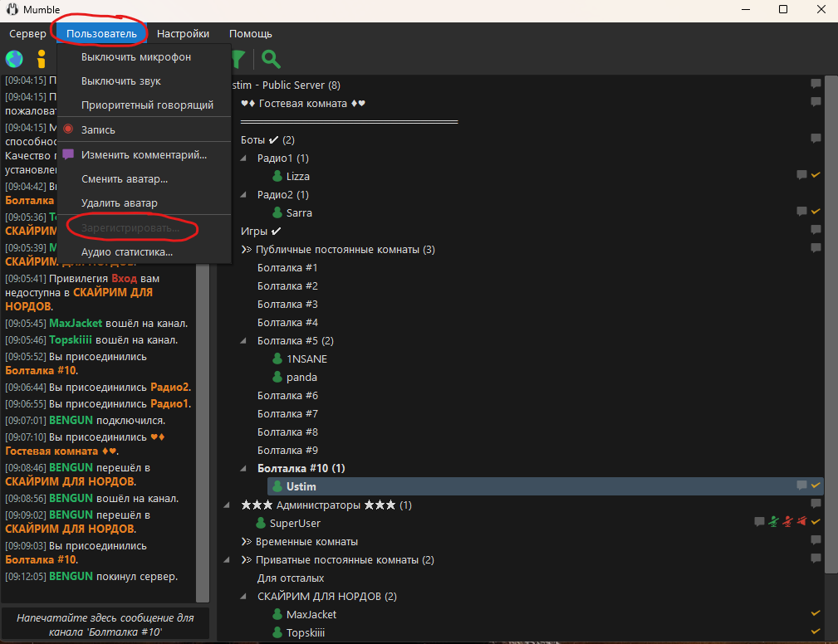Select Аудио статистика from the menu
This screenshot has height=644, width=838.
pos(127,252)
